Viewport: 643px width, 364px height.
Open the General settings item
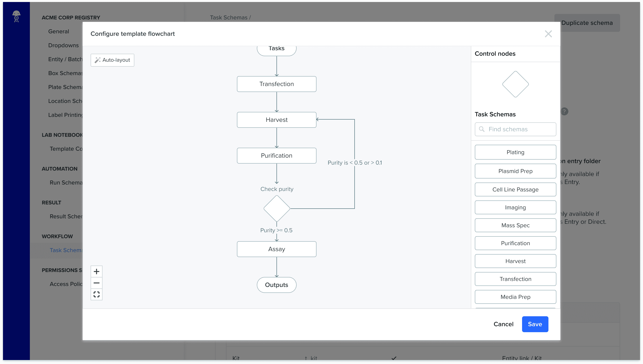coord(58,31)
